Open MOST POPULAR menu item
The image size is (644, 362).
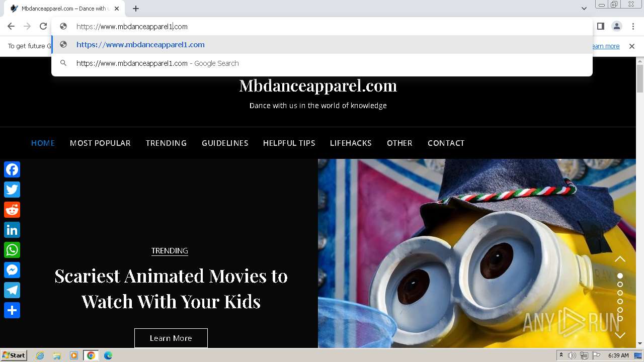pos(100,143)
